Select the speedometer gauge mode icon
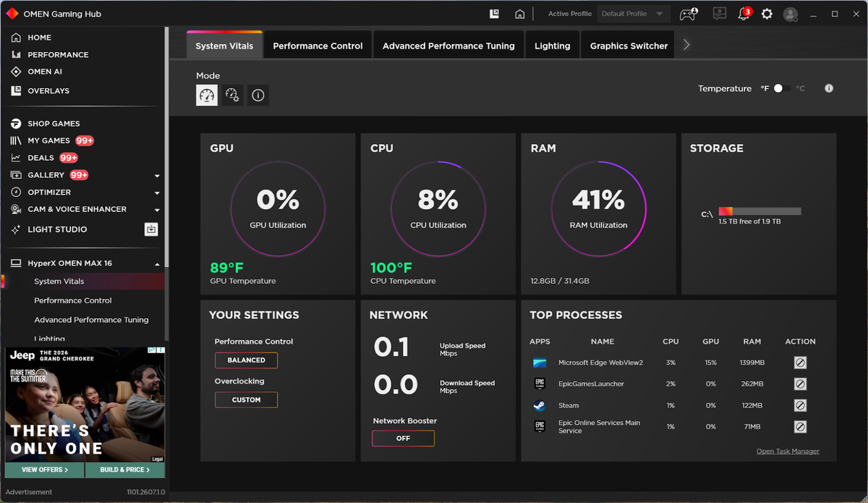The height and width of the screenshot is (503, 868). click(x=207, y=95)
